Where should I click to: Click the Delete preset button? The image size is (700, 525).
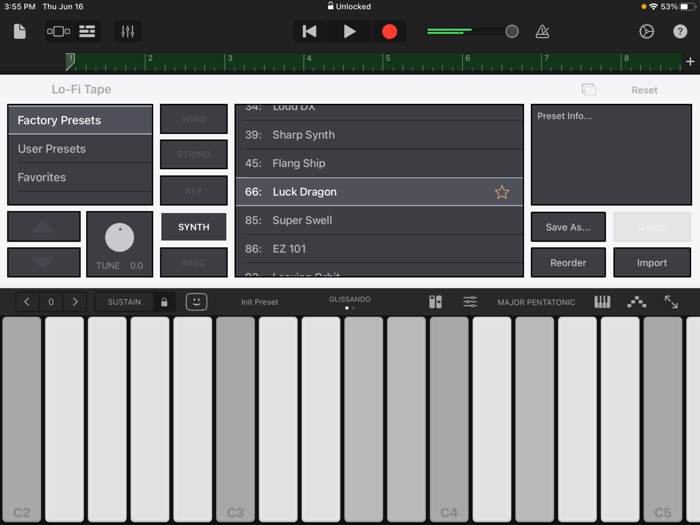[x=652, y=227]
